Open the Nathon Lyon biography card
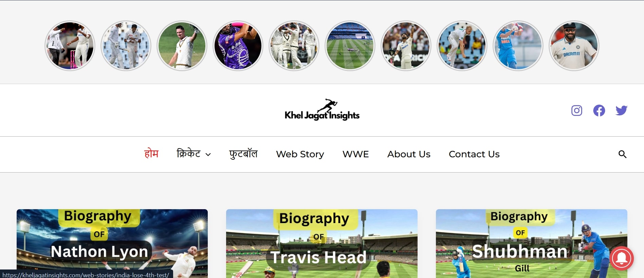Viewport: 644px width, 278px height. pyautogui.click(x=112, y=243)
